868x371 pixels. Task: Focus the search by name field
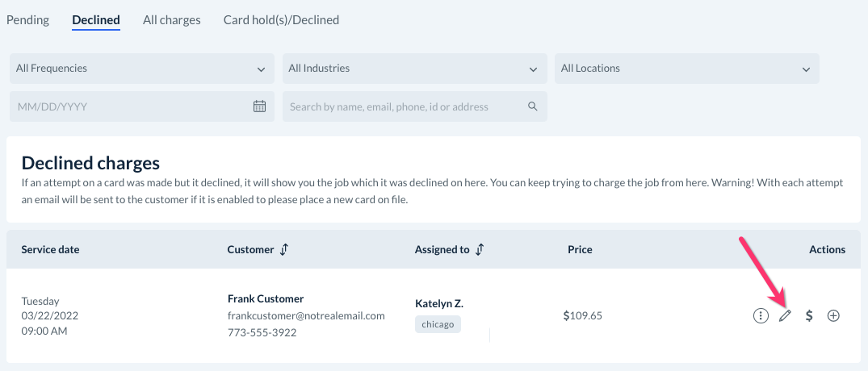click(x=404, y=106)
